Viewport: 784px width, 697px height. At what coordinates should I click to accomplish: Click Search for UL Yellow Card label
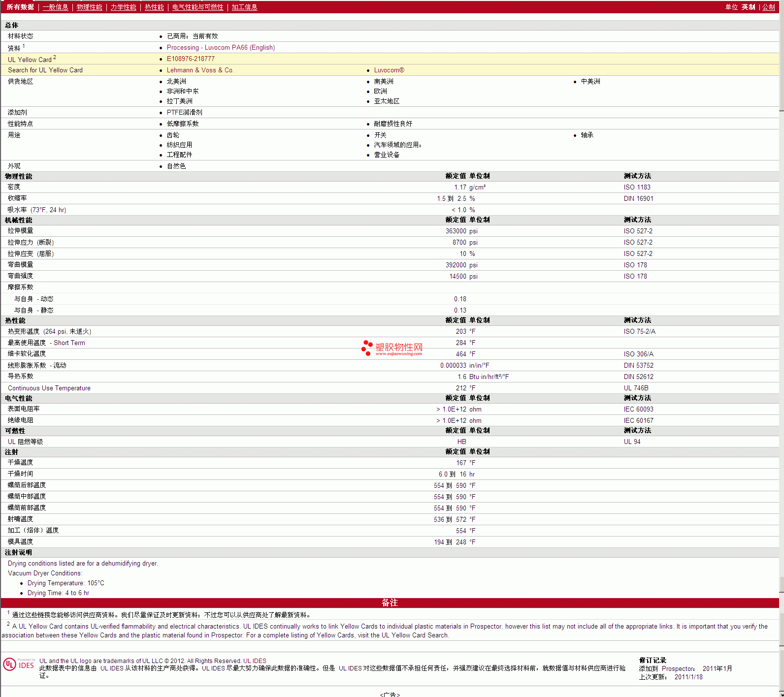[45, 70]
